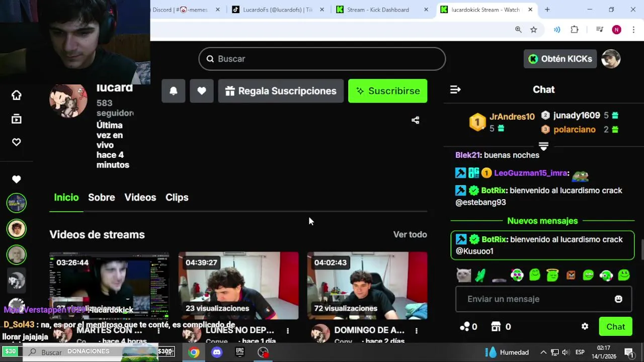Open junady1609 in the gift leaderboard
This screenshot has height=362, width=644.
pyautogui.click(x=577, y=115)
